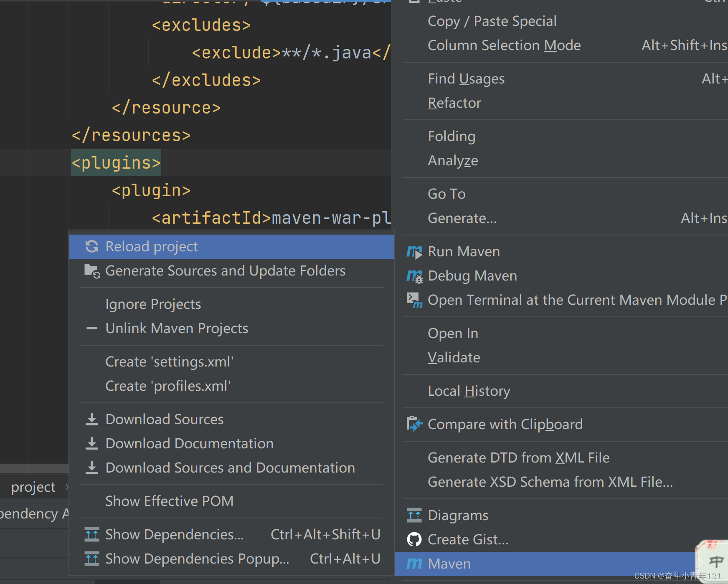Open Local History from the menu
Viewport: 728px width, 584px height.
pyautogui.click(x=468, y=391)
